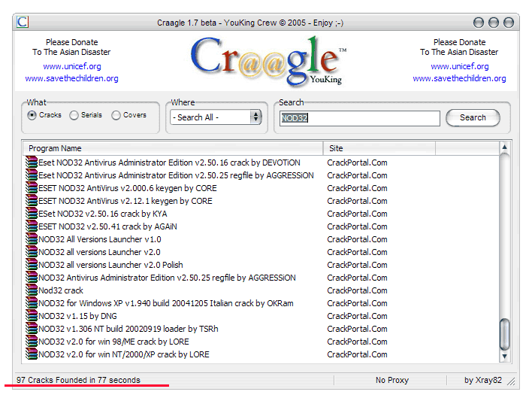Select row 'ESET NOD32 v2.50.41 crack by AGAiN'
Image resolution: width=532 pixels, height=401 pixels.
(x=261, y=226)
